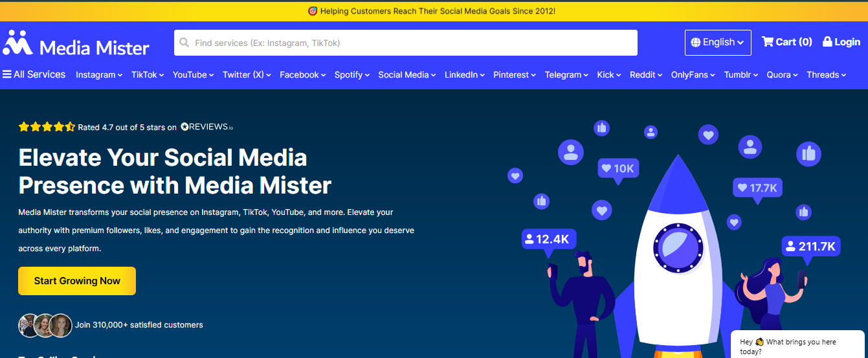This screenshot has height=358, width=868.
Task: Click the search magnifier icon
Action: coord(184,43)
